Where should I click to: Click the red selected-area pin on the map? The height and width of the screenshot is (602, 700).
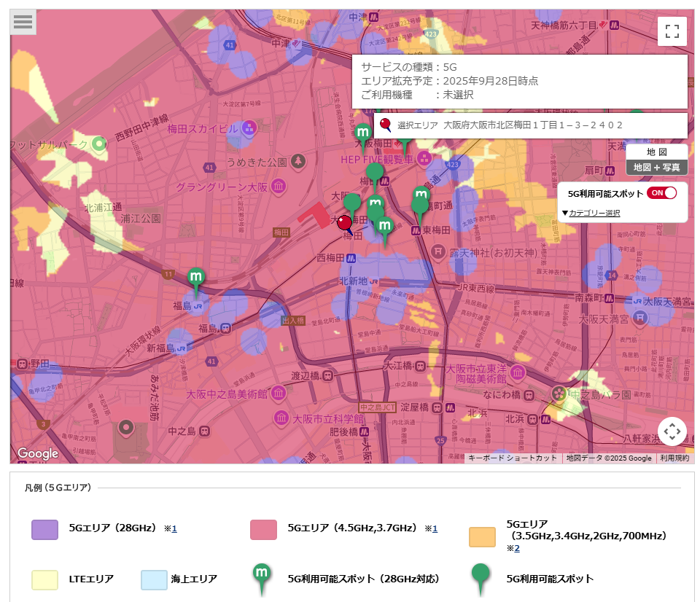(x=345, y=223)
